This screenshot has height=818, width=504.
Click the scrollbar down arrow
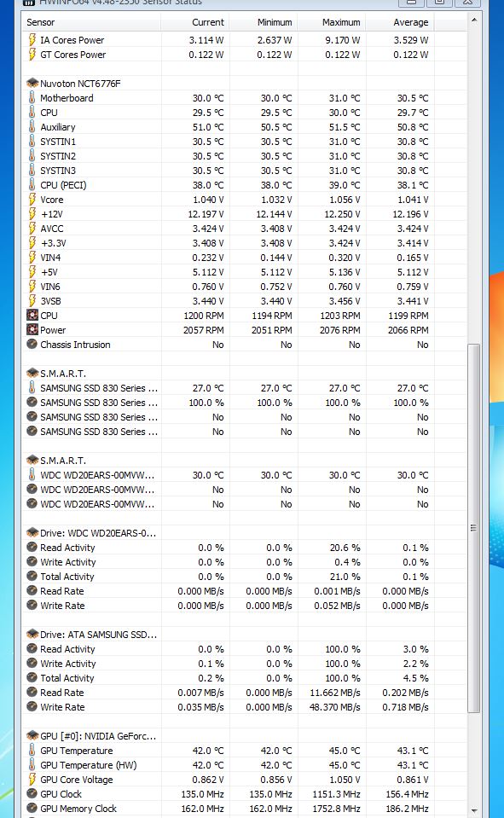coord(474,811)
